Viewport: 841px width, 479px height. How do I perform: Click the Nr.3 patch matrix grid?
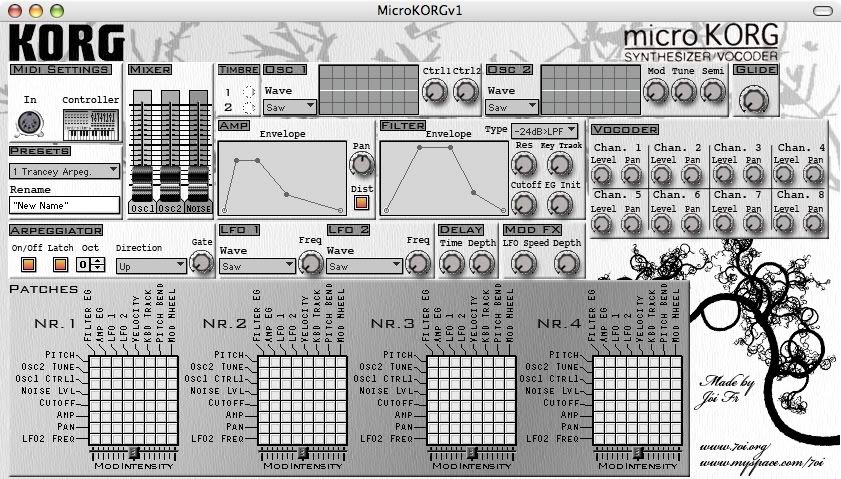click(471, 400)
